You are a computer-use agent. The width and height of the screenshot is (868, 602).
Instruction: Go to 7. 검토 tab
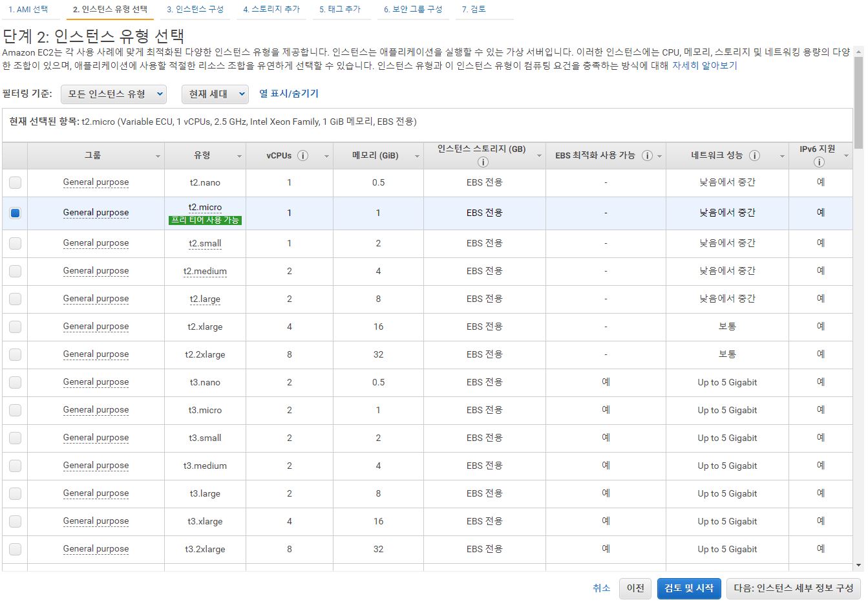[474, 10]
